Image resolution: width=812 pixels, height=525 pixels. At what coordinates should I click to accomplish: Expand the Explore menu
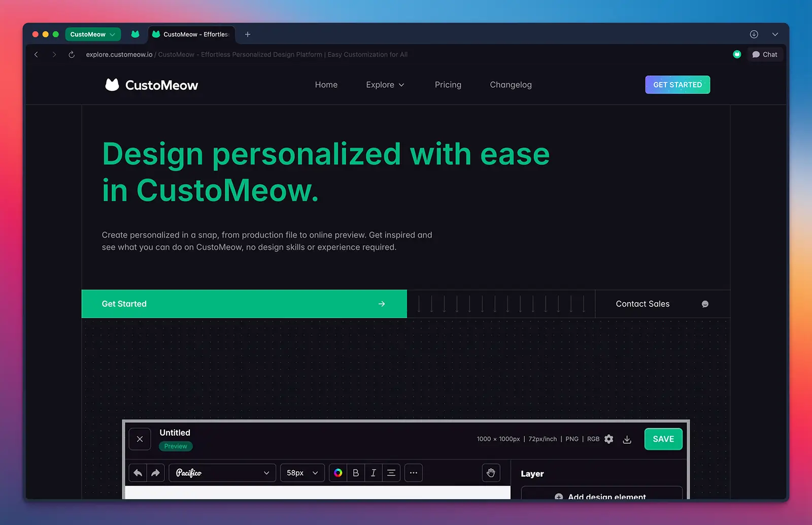point(385,85)
